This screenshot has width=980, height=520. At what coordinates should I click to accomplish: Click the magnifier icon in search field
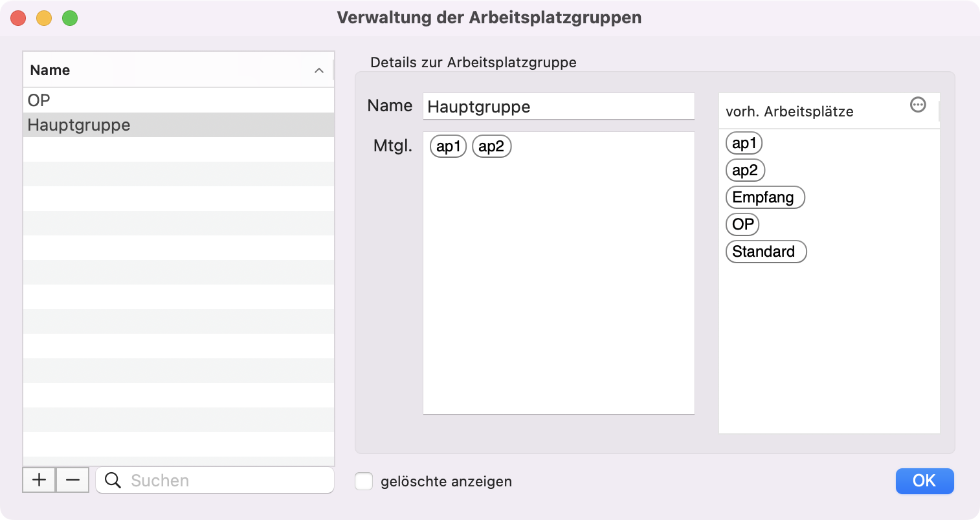click(x=113, y=480)
